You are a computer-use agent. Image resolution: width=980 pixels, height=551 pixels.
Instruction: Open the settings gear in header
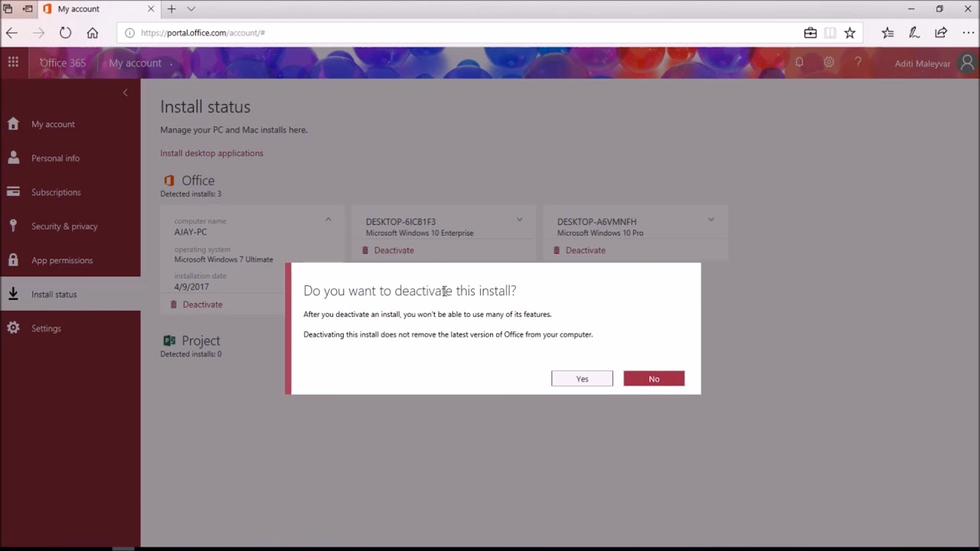(828, 63)
